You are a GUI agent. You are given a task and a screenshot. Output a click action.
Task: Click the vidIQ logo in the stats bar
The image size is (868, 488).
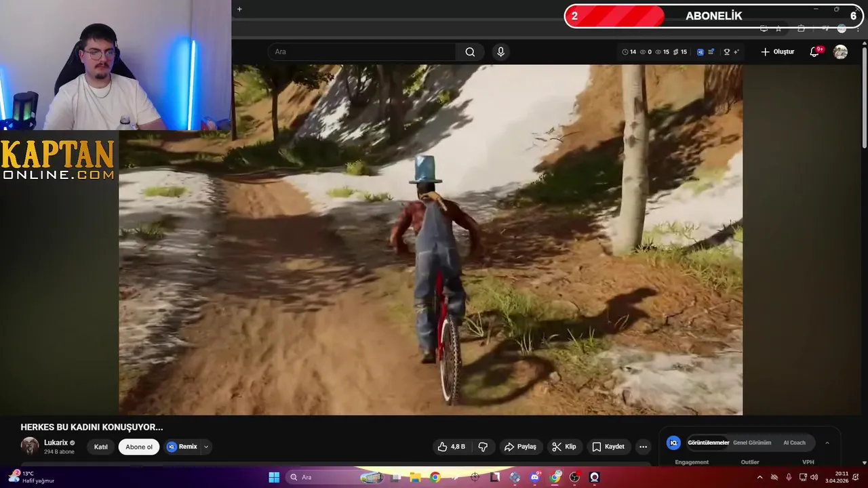point(701,52)
